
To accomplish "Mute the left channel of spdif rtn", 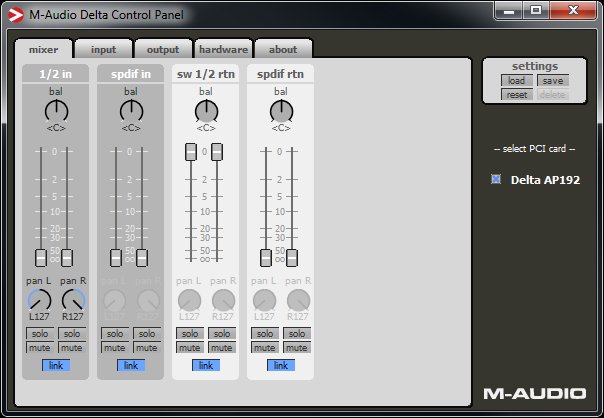I will click(265, 347).
